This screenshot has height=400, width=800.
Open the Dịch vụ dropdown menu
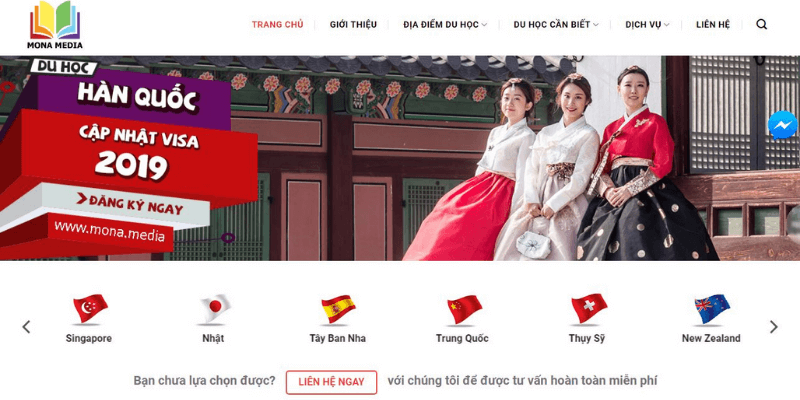coord(647,24)
